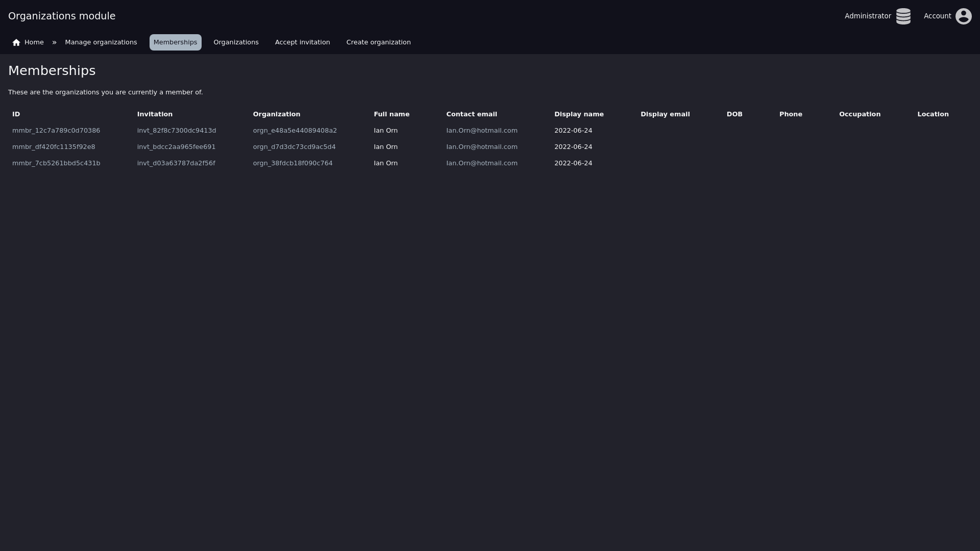The image size is (980, 551).
Task: Switch to the Organizations tab
Action: tap(236, 42)
